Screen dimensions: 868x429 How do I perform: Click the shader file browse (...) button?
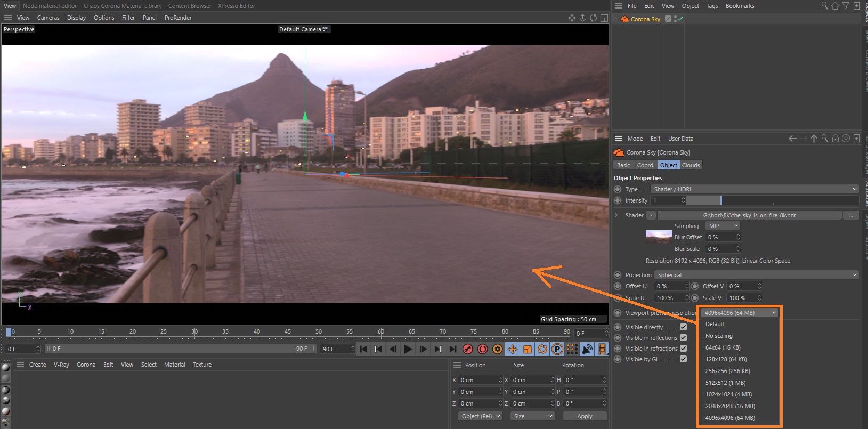(x=851, y=215)
